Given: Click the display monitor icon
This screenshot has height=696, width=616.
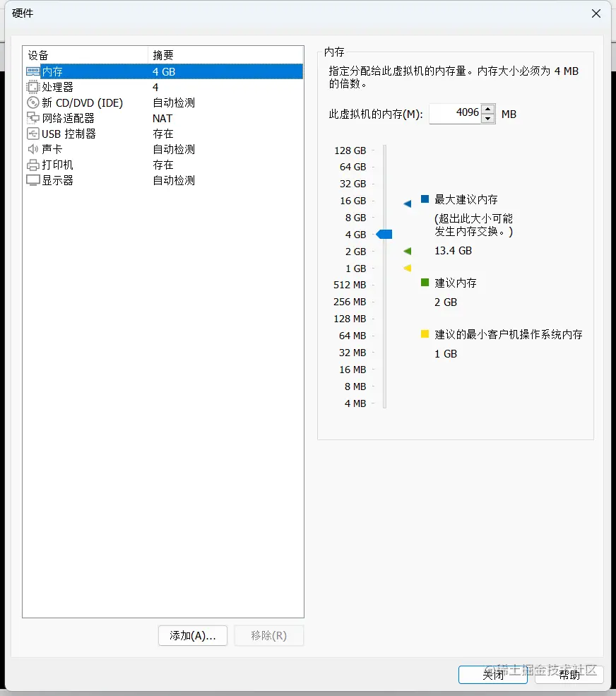Looking at the screenshot, I should 32,181.
